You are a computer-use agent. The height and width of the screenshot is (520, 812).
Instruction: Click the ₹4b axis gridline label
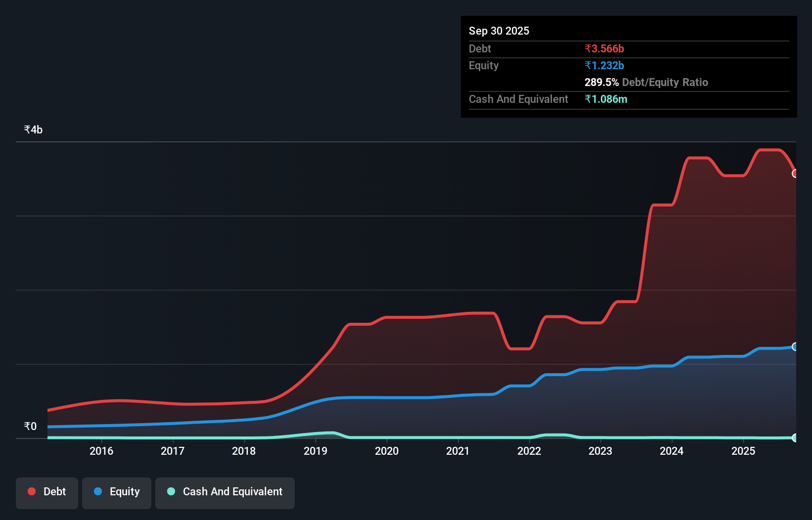[33, 129]
